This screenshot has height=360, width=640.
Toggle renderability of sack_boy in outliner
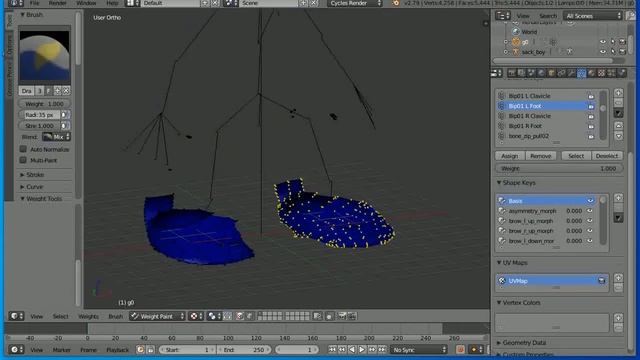click(622, 52)
